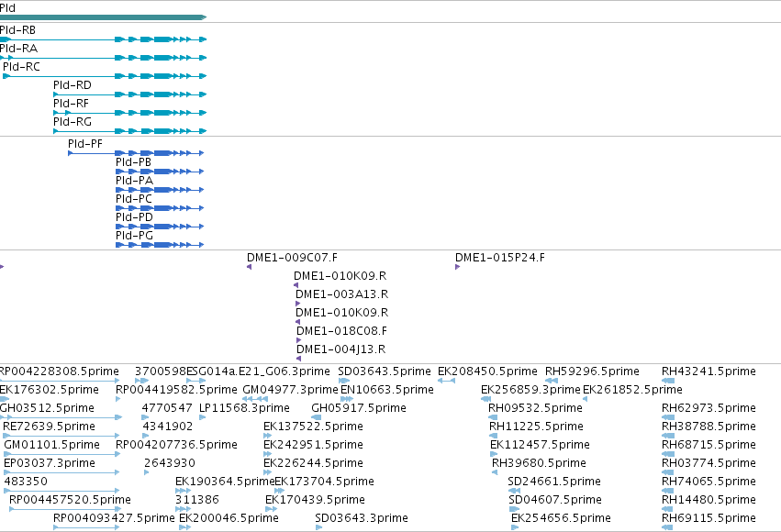Pick the Pld-PF protein label
Screen dimensions: 781x532
pyautogui.click(x=85, y=144)
